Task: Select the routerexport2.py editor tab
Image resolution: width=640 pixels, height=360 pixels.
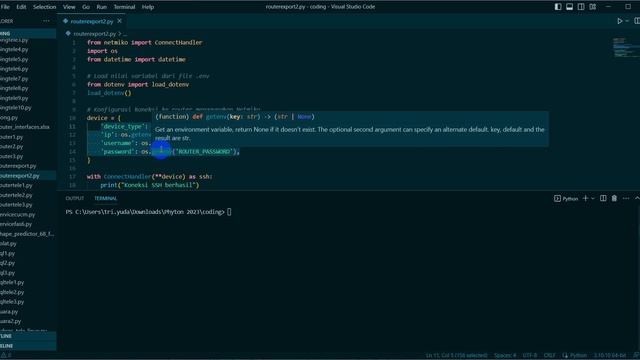Action: tap(92, 21)
